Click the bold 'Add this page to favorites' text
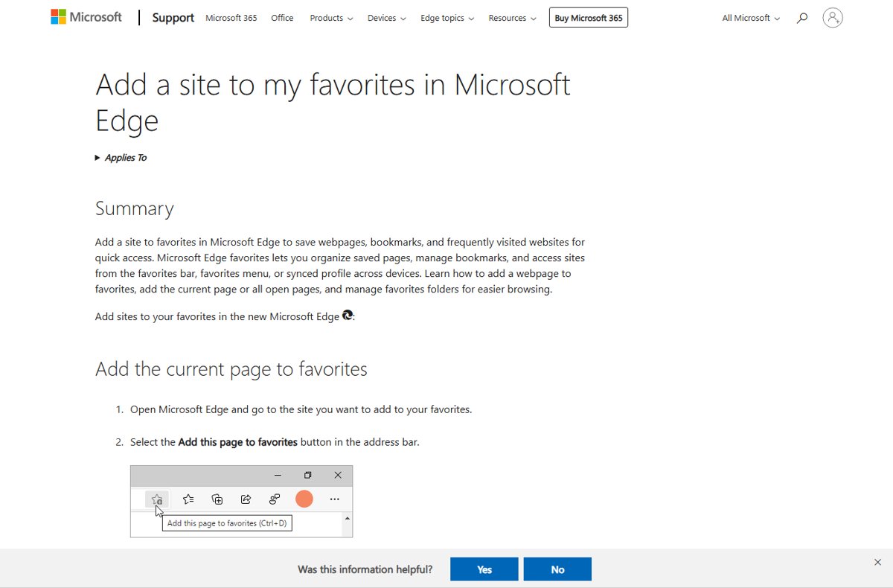Viewport: 893px width, 588px height. coord(238,442)
